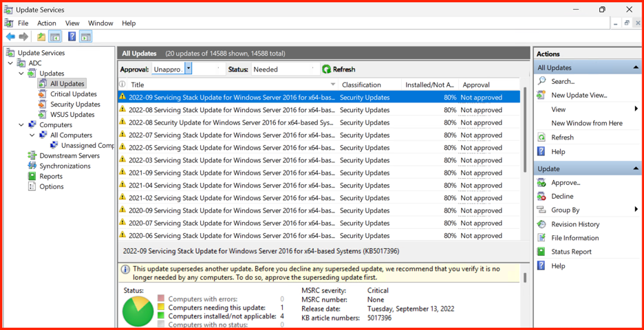Image resolution: width=644 pixels, height=330 pixels.
Task: Click the Downstream Servers tree icon
Action: [32, 155]
